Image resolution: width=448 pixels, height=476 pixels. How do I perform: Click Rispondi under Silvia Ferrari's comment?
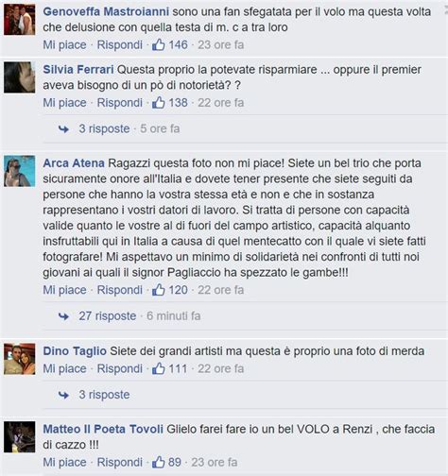pos(120,103)
